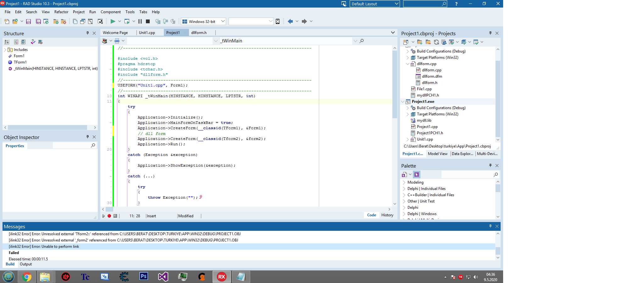Click the green Run button in toolbar
This screenshot has height=283, width=644.
(113, 21)
